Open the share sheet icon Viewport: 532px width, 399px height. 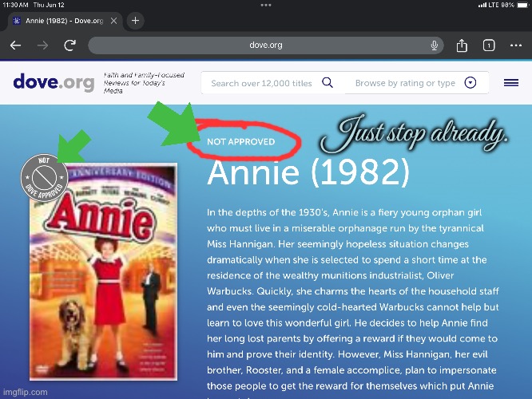[462, 45]
